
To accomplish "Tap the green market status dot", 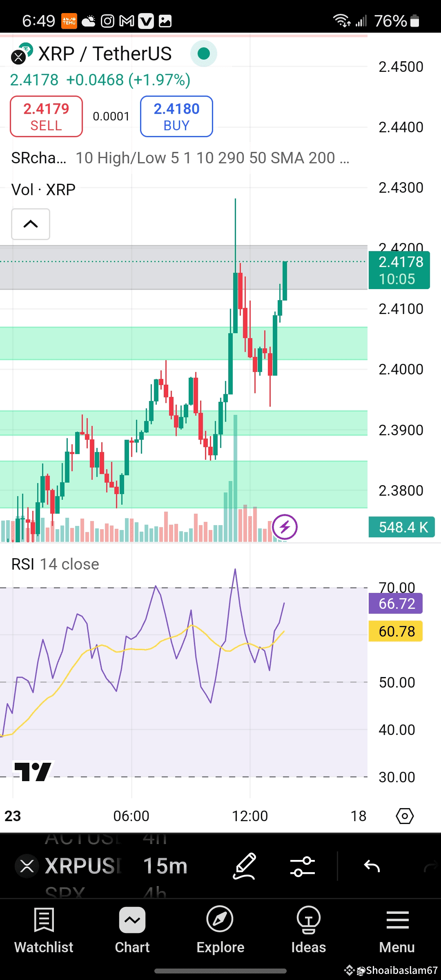I will click(x=203, y=53).
